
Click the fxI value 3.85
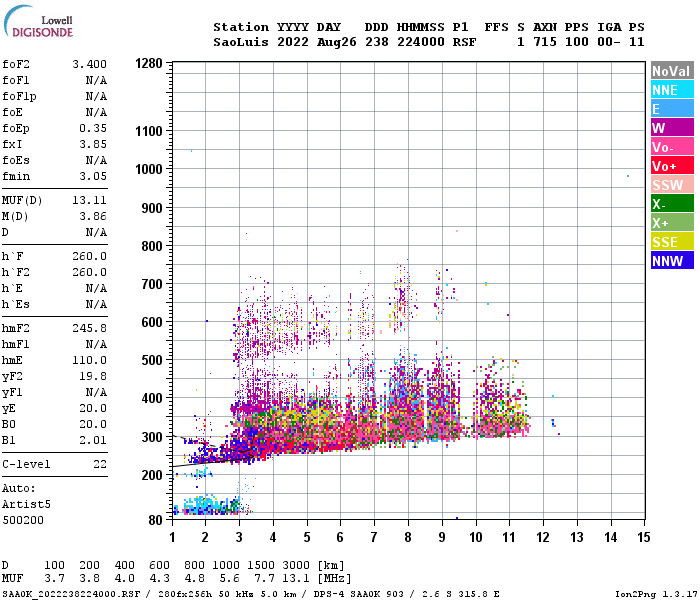coord(93,144)
